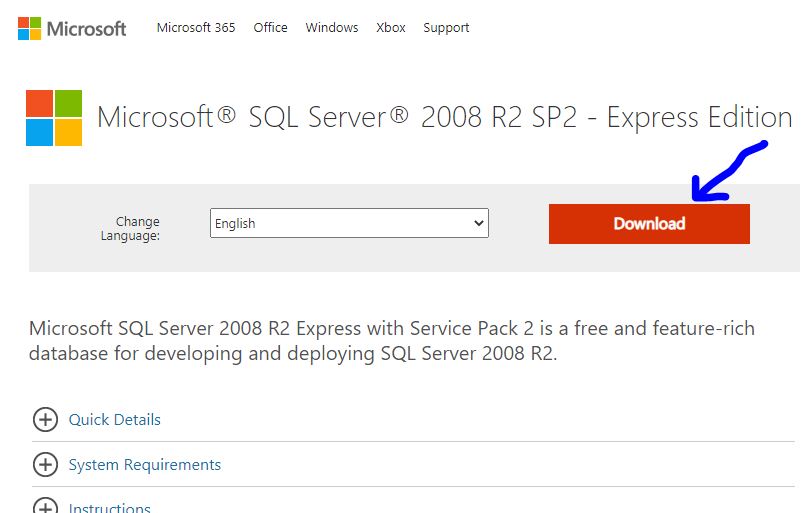Click the Change Language label
808x513 pixels.
click(x=131, y=229)
